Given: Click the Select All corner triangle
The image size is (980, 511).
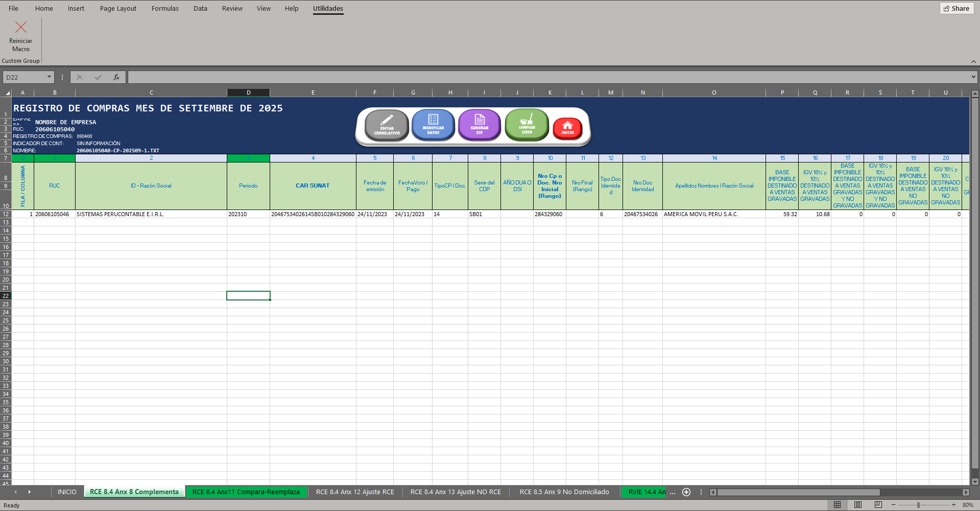Looking at the screenshot, I should [7, 92].
